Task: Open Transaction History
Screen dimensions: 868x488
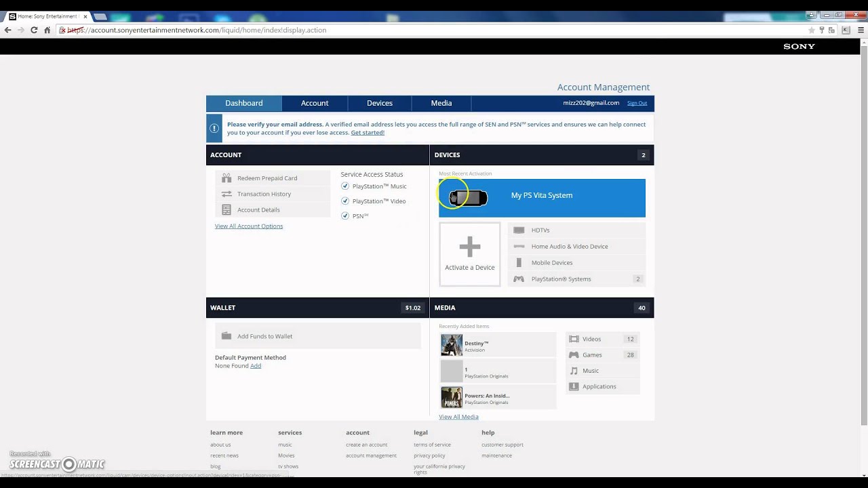Action: click(x=273, y=194)
